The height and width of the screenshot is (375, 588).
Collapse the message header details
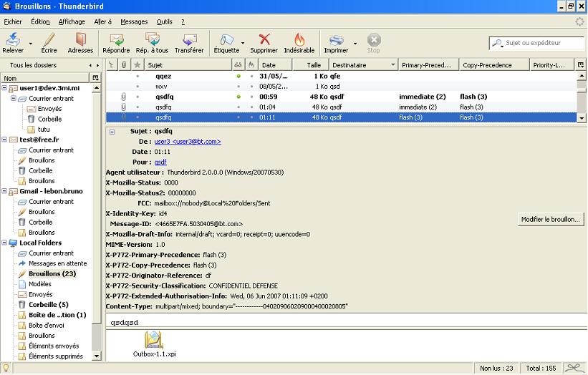point(112,132)
